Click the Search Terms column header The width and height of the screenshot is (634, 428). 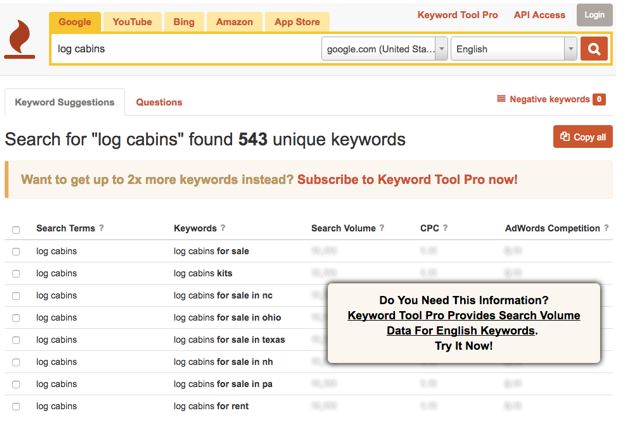(66, 228)
